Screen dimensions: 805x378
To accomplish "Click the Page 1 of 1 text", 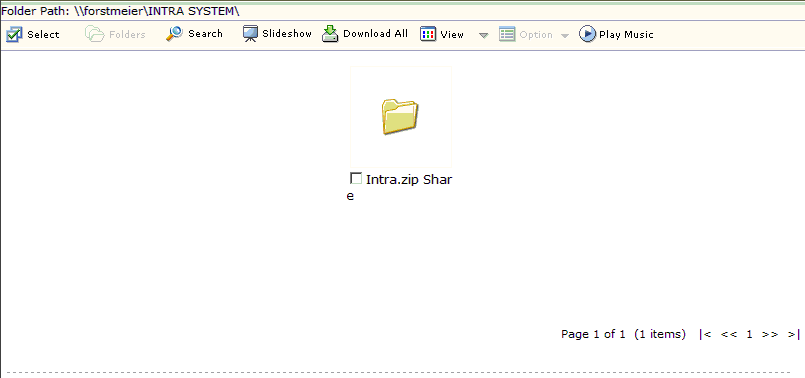I will tap(593, 334).
